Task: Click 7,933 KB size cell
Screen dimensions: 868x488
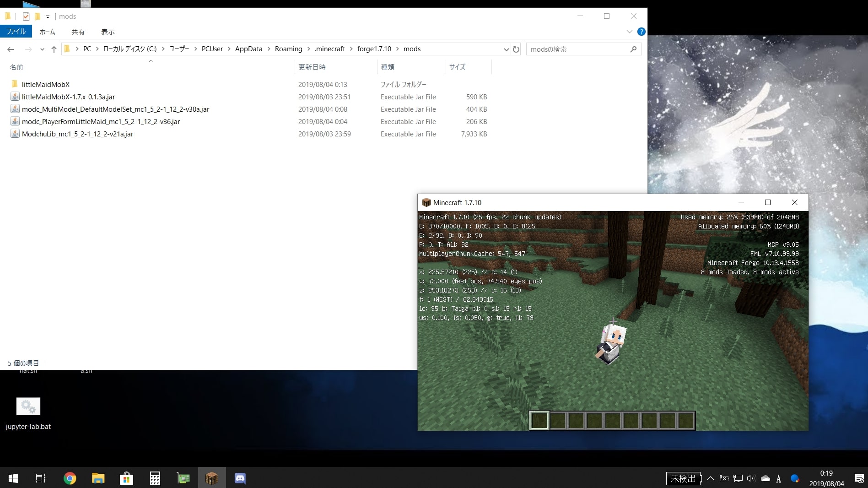Action: coord(474,134)
